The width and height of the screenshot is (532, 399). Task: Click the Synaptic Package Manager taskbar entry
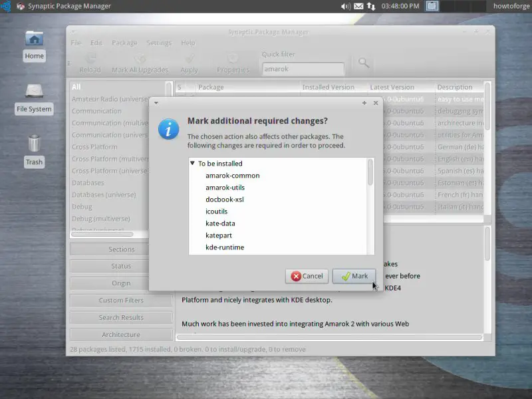[64, 6]
